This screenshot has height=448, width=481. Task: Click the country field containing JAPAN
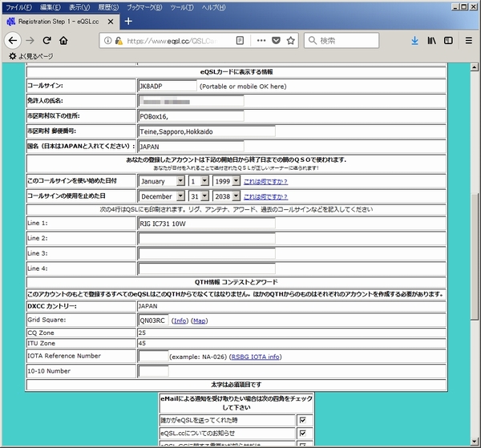(191, 147)
